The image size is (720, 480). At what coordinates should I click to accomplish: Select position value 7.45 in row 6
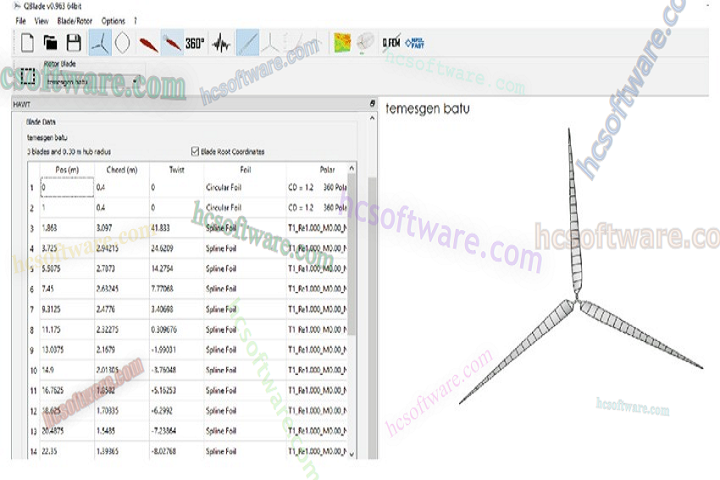(67, 288)
